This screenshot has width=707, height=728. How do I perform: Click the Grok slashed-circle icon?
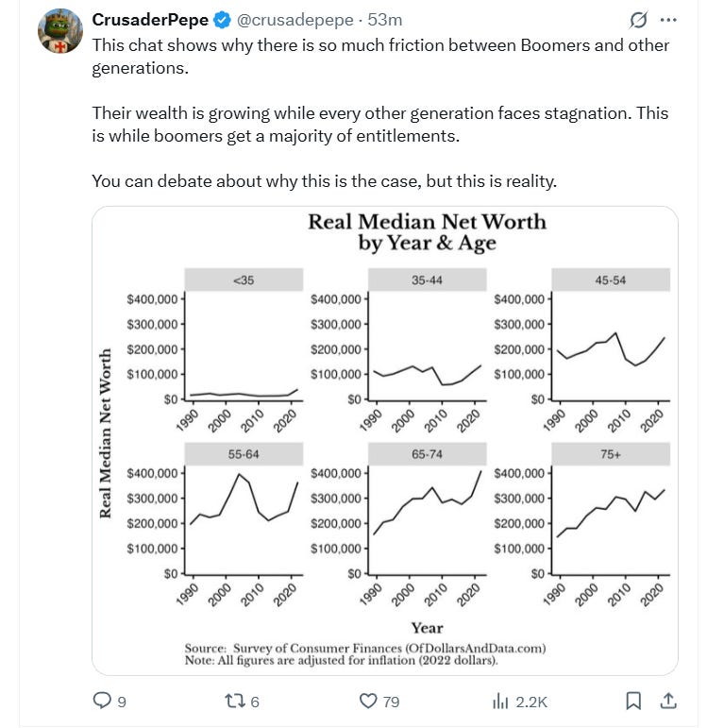tap(637, 20)
